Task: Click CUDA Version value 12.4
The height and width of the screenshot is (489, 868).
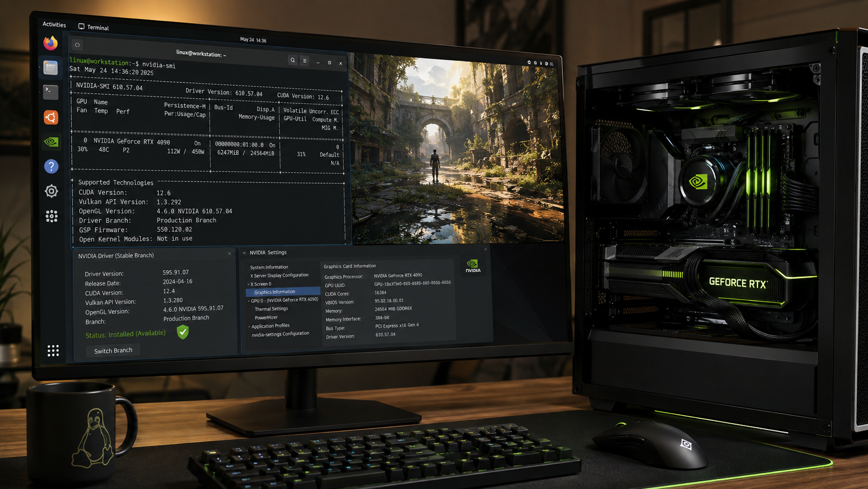Action: (169, 291)
